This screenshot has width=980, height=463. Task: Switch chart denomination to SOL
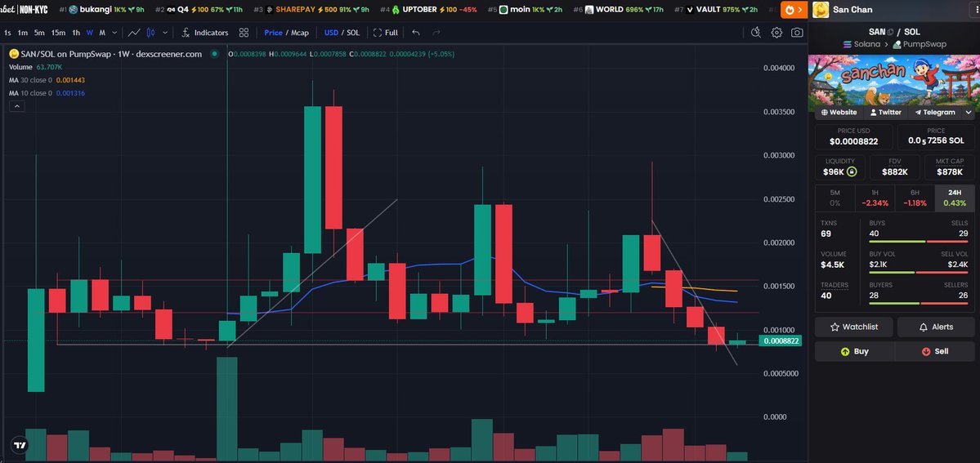click(x=353, y=33)
